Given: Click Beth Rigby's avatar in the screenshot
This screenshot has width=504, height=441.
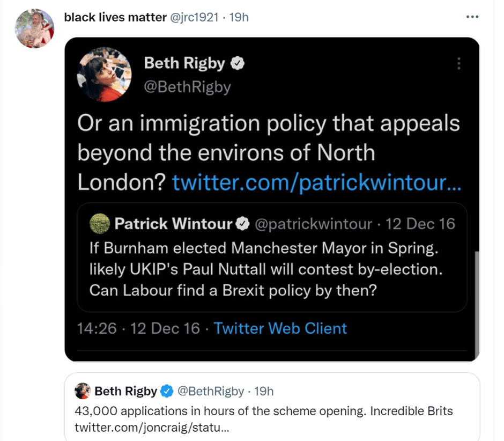Looking at the screenshot, I should pos(105,78).
